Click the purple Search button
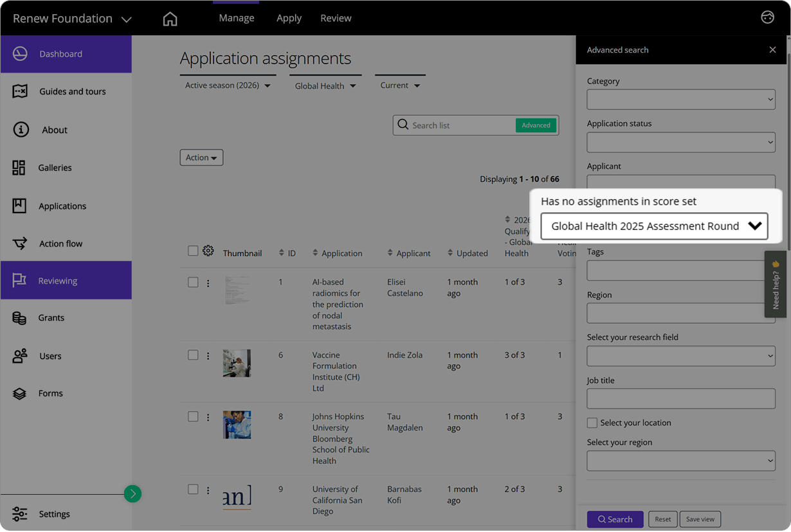This screenshot has width=791, height=532. click(x=615, y=519)
